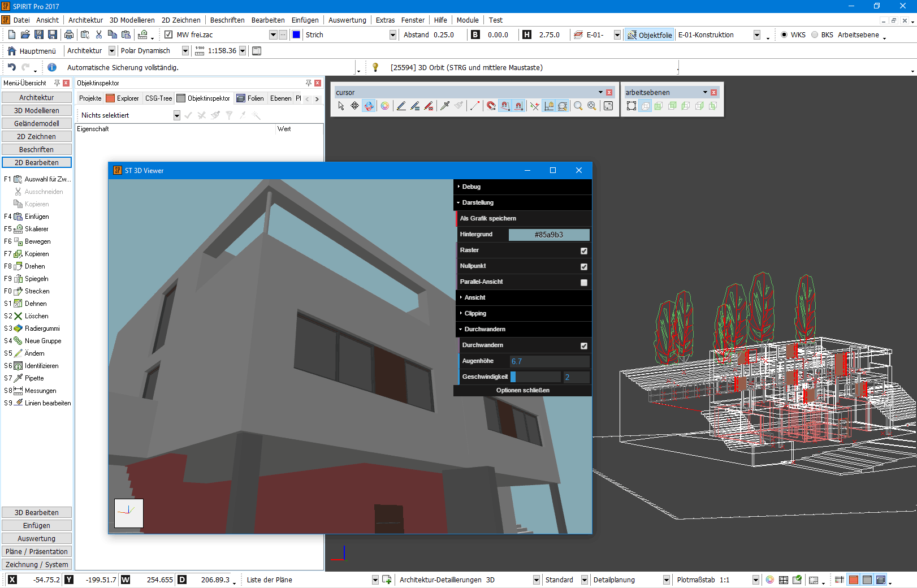Click the first frame icon in arbeitsebenen toolbar
Screen dimensions: 917x588
coord(631,106)
